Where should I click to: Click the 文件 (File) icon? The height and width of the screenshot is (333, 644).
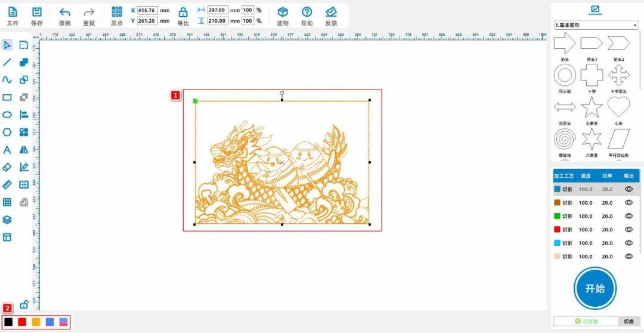[13, 13]
